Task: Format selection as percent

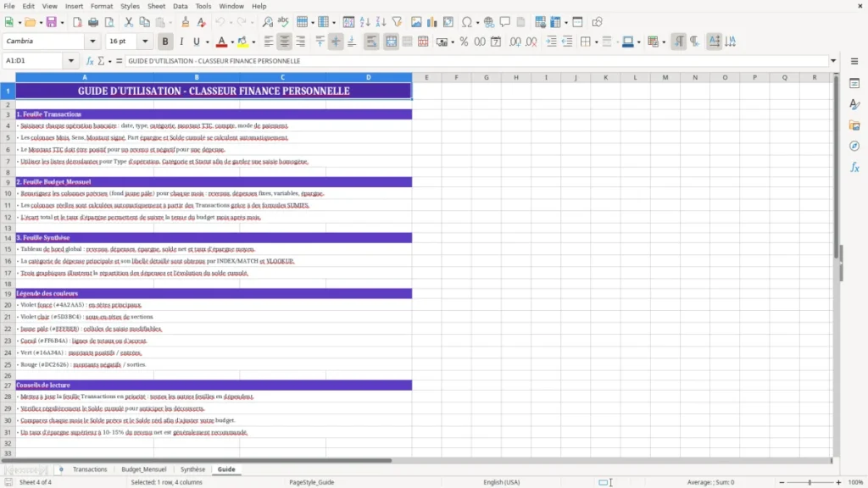Action: click(464, 42)
